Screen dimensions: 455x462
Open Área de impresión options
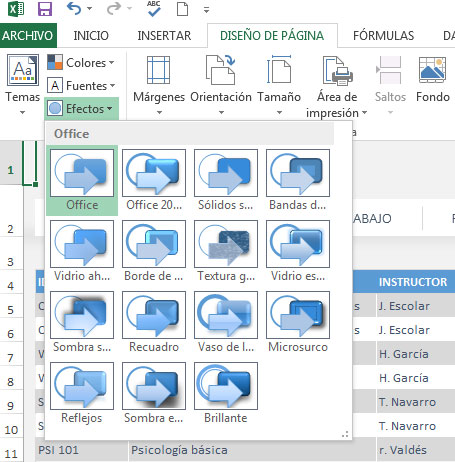[337, 87]
